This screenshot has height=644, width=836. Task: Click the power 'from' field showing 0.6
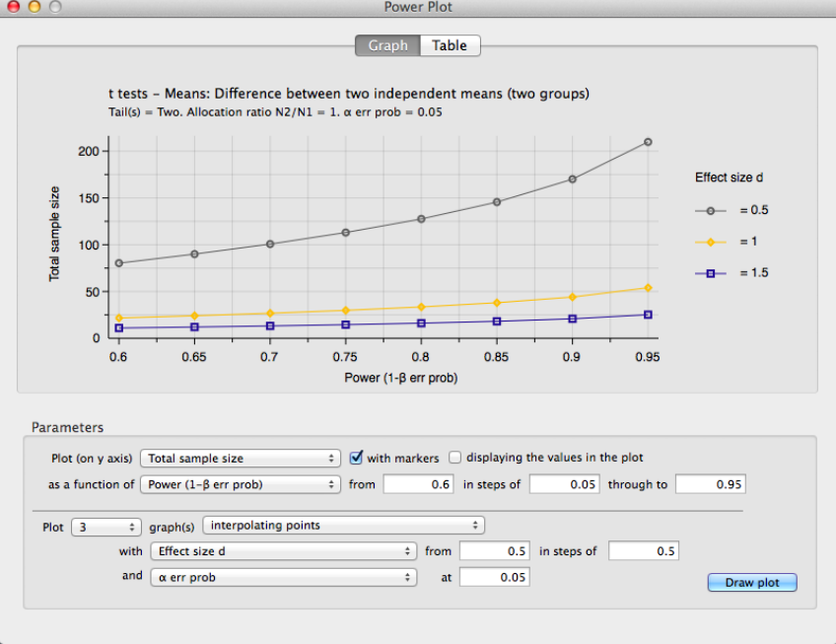pos(419,484)
